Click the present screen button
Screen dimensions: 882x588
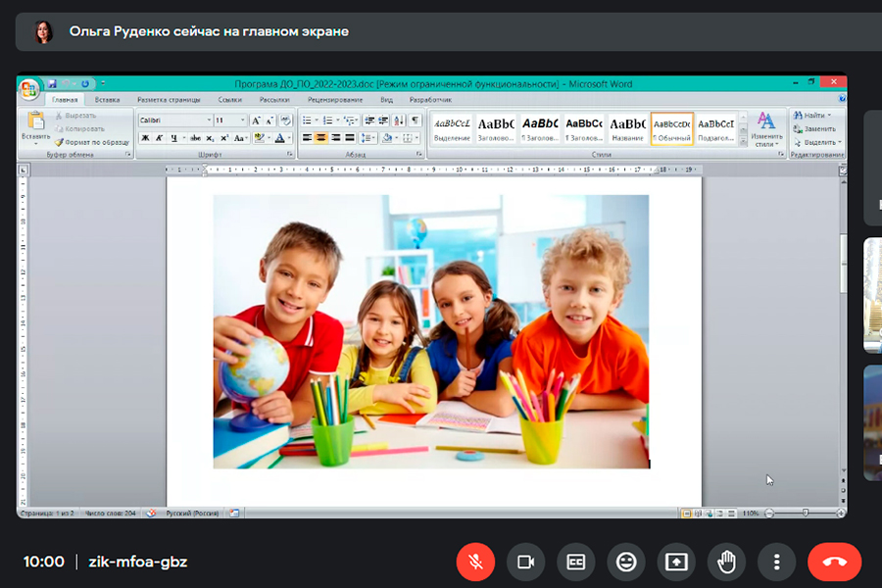pyautogui.click(x=676, y=562)
